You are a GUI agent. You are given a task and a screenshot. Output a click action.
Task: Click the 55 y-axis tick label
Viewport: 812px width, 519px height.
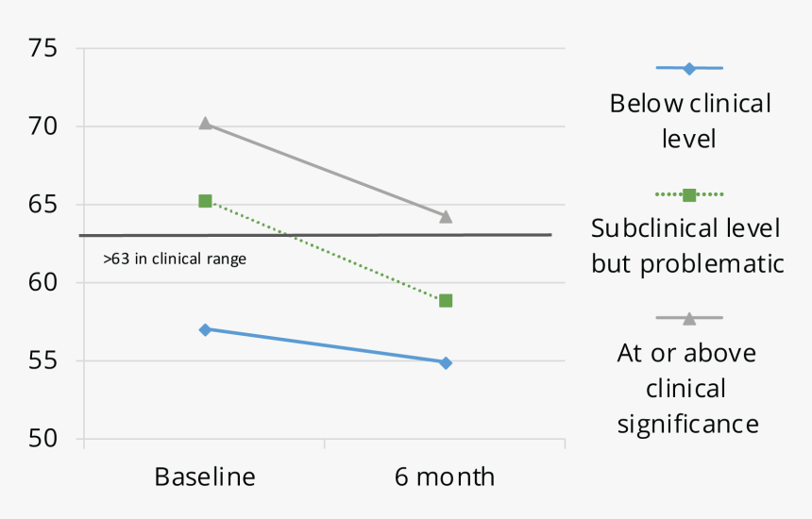coord(43,360)
